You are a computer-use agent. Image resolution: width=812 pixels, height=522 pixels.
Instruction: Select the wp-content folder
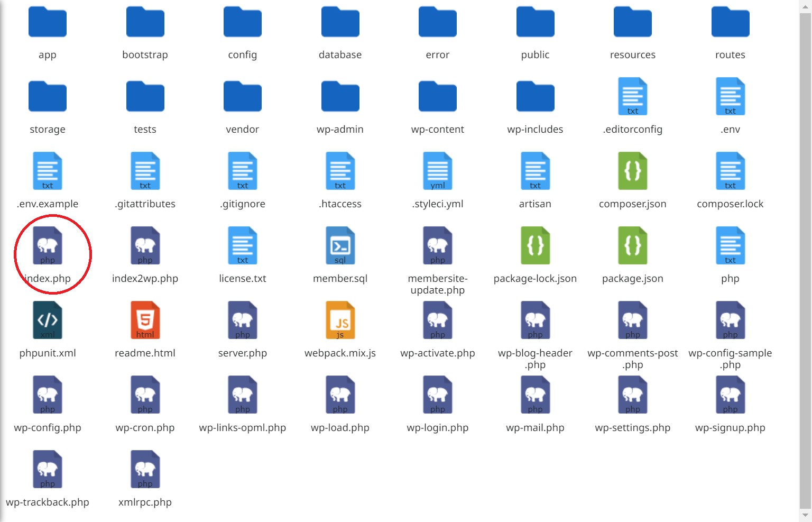click(438, 97)
